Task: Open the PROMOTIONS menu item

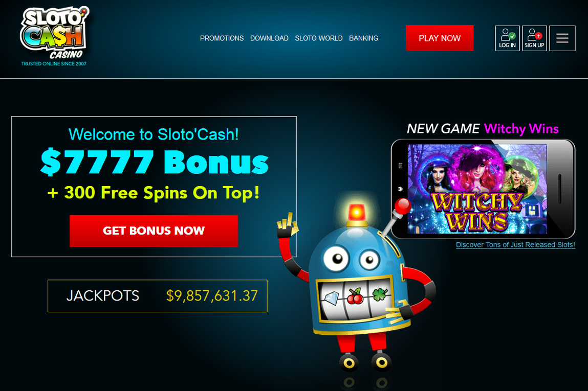Action: [x=222, y=38]
